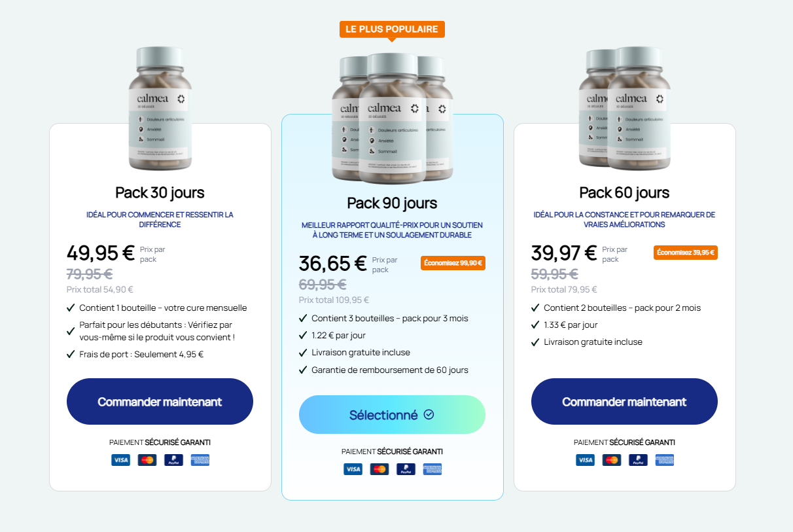The image size is (793, 532).
Task: Select the Pack 90 jours title
Action: [392, 203]
